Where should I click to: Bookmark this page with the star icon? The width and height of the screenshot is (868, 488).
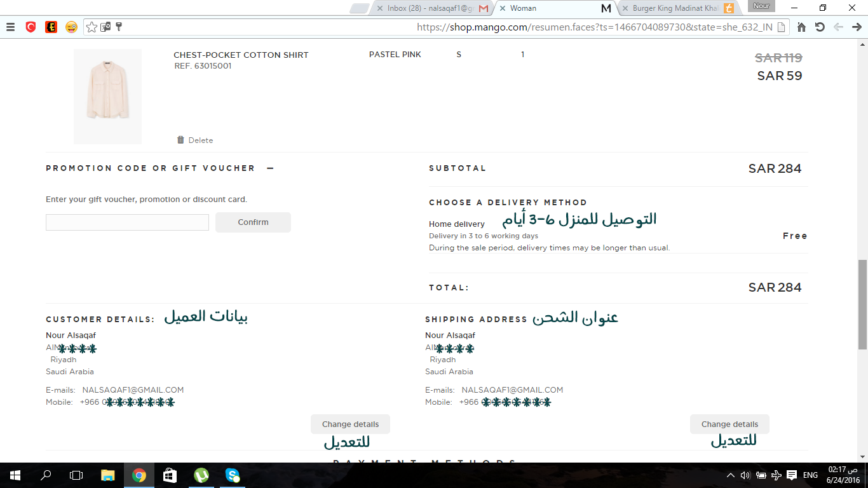[92, 27]
